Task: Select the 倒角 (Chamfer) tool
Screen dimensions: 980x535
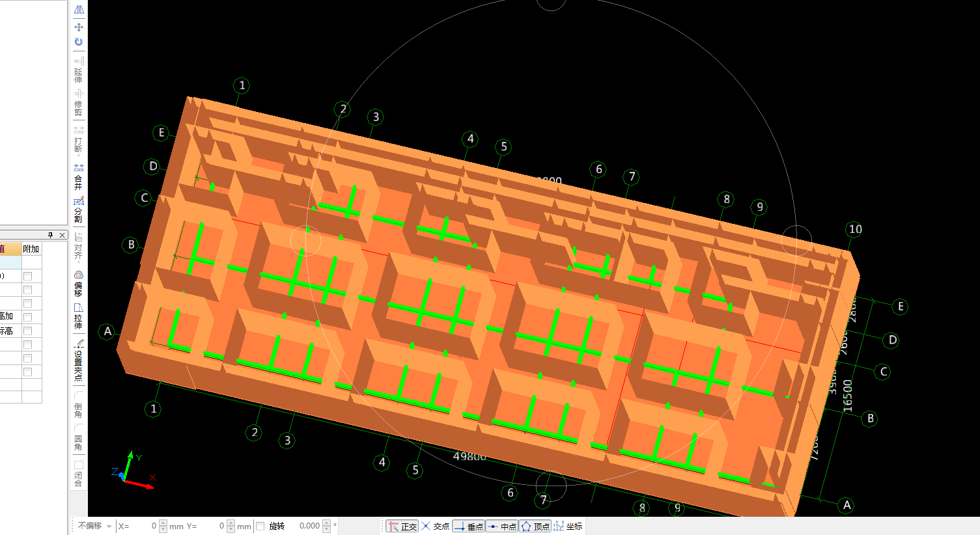Action: (x=79, y=404)
